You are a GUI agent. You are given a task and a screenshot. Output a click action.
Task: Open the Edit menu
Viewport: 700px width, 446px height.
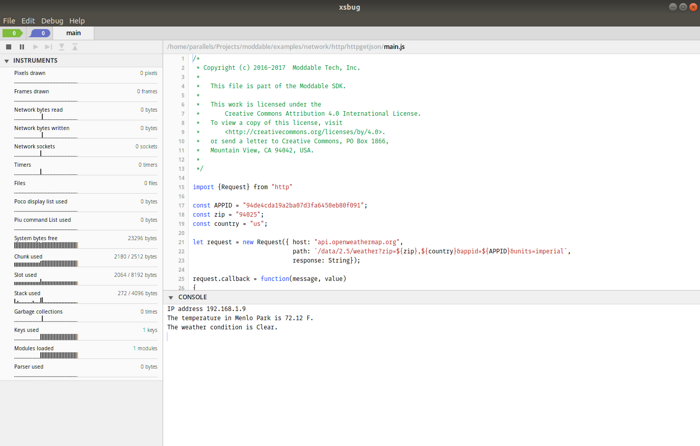click(x=28, y=21)
